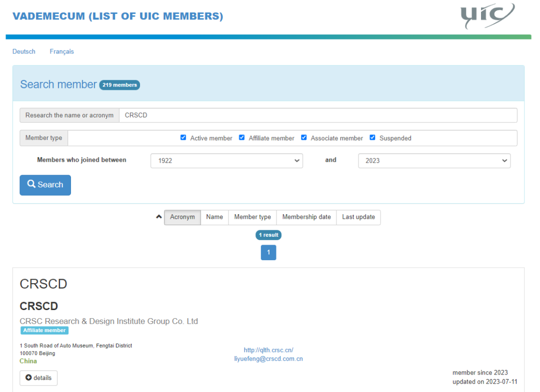Viewport: 540px width, 392px height.
Task: Sort results by Name
Action: click(214, 217)
